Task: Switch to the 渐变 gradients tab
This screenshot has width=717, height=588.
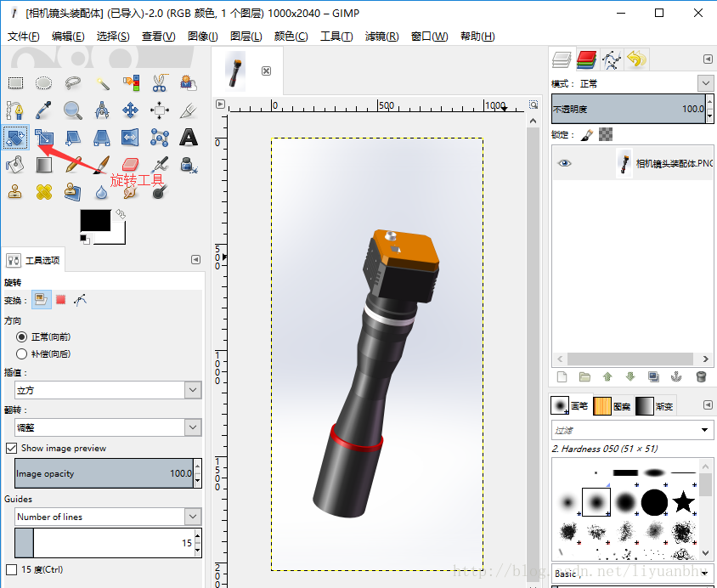Action: [655, 405]
